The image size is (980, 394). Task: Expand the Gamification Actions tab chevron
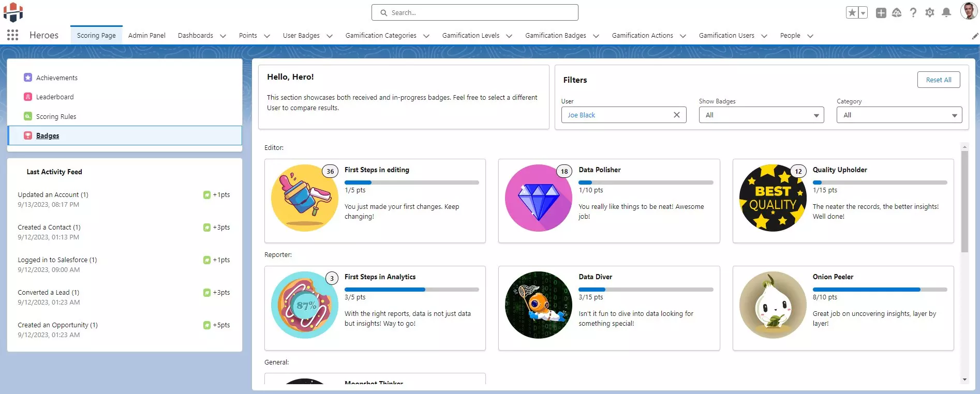[683, 36]
